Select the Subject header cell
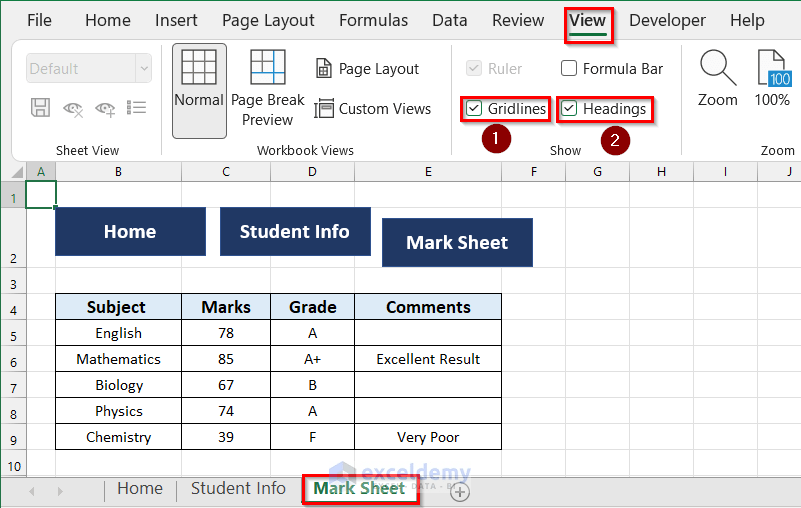The image size is (801, 508). coord(119,307)
